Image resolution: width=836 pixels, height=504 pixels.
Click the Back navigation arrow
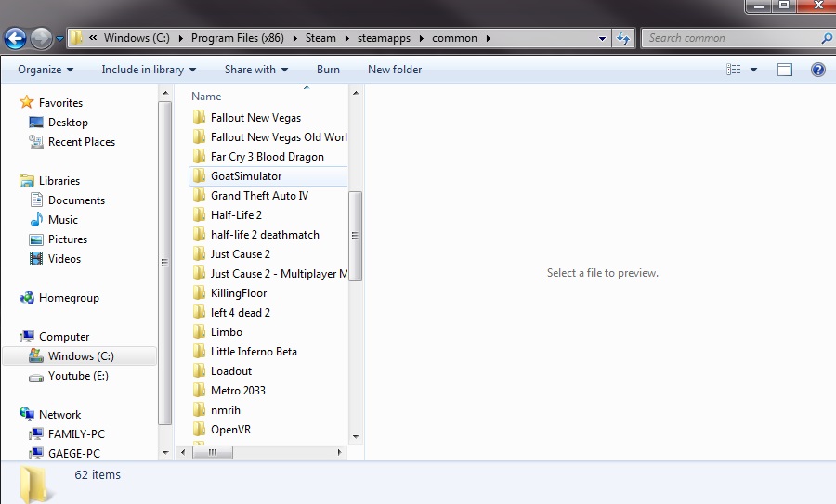pos(15,38)
